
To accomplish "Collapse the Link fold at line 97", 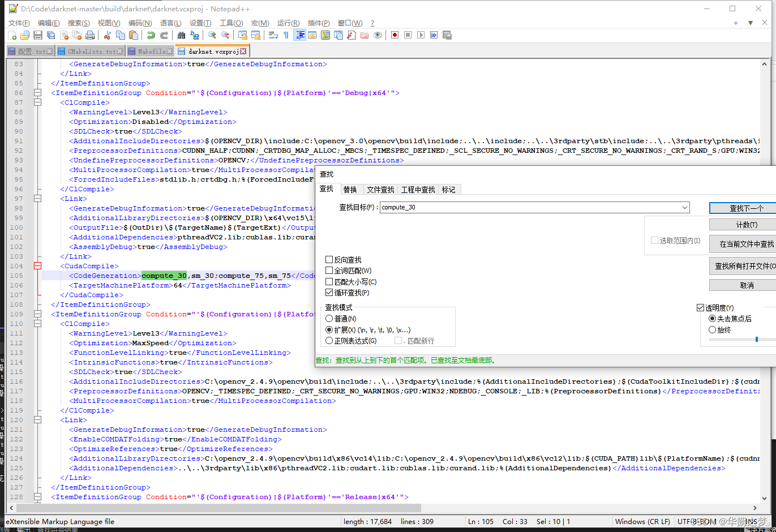I will point(37,199).
